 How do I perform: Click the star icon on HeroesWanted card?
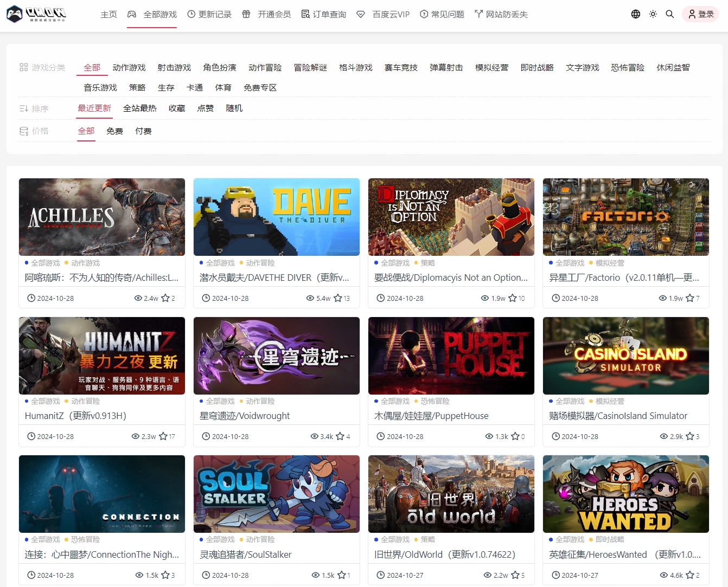(x=690, y=575)
